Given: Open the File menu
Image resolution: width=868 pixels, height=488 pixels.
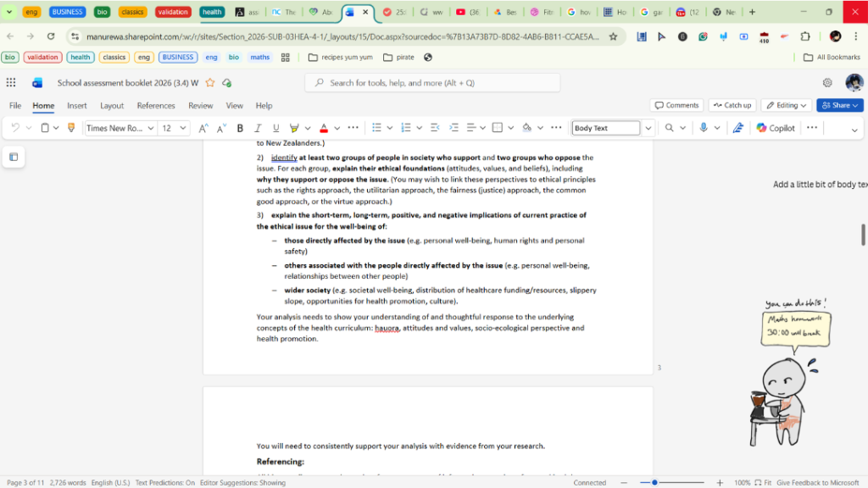Looking at the screenshot, I should pyautogui.click(x=15, y=105).
